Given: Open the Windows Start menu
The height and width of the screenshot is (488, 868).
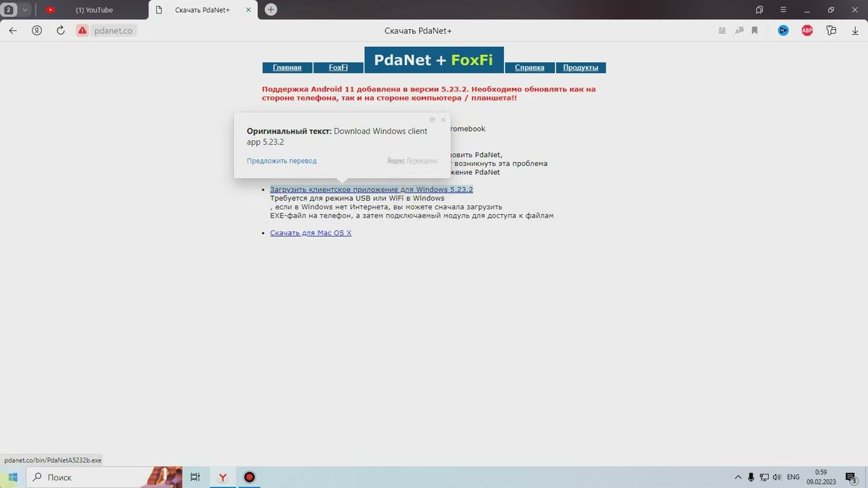Looking at the screenshot, I should click(x=13, y=477).
